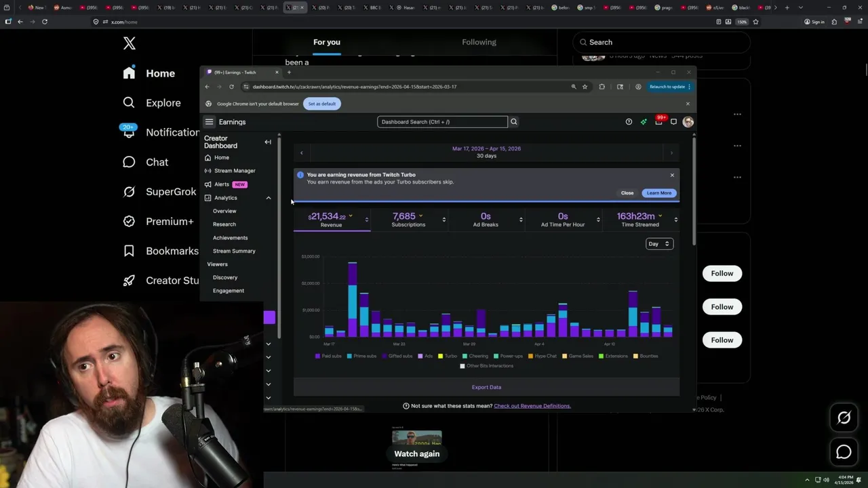The image size is (868, 488).
Task: Change metric selector on Revenue tile
Action: pos(367,220)
